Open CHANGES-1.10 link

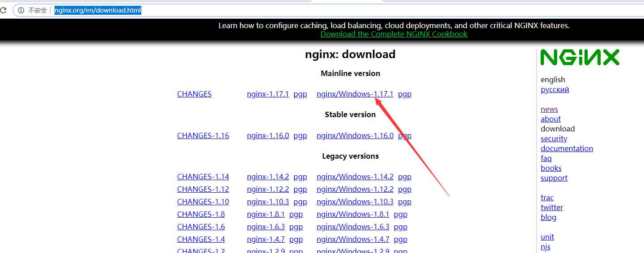click(203, 202)
